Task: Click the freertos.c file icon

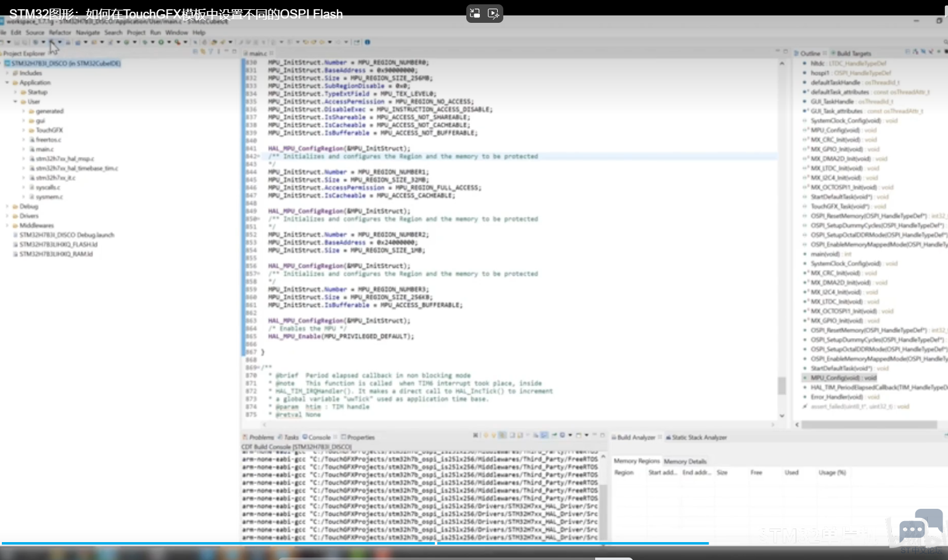Action: coord(32,140)
